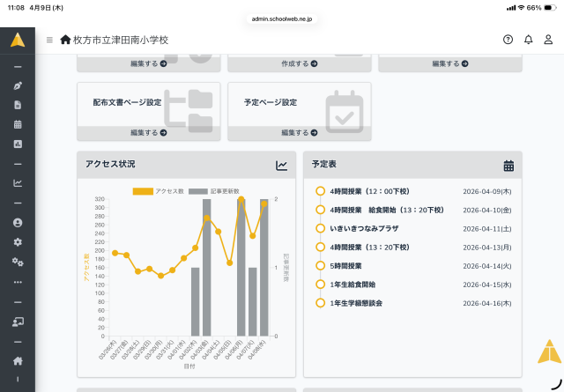Click the line chart icon in the sidebar
Screen dimensions: 564x392
coord(18,183)
